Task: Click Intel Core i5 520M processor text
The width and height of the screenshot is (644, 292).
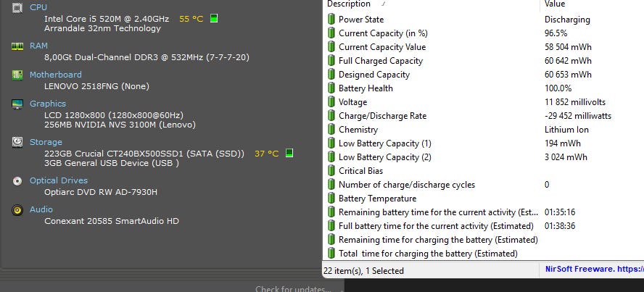Action: pos(107,19)
